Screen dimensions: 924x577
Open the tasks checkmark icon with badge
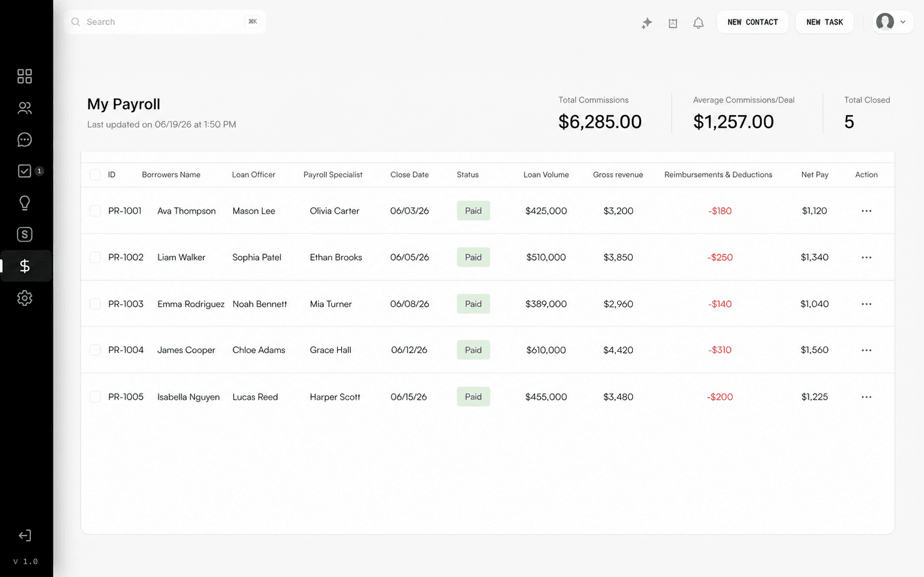(24, 171)
